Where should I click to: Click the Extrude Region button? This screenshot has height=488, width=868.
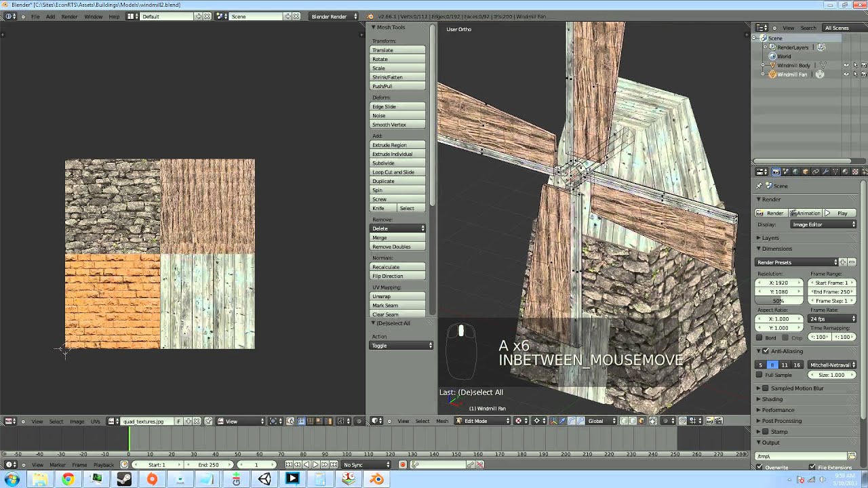point(398,145)
